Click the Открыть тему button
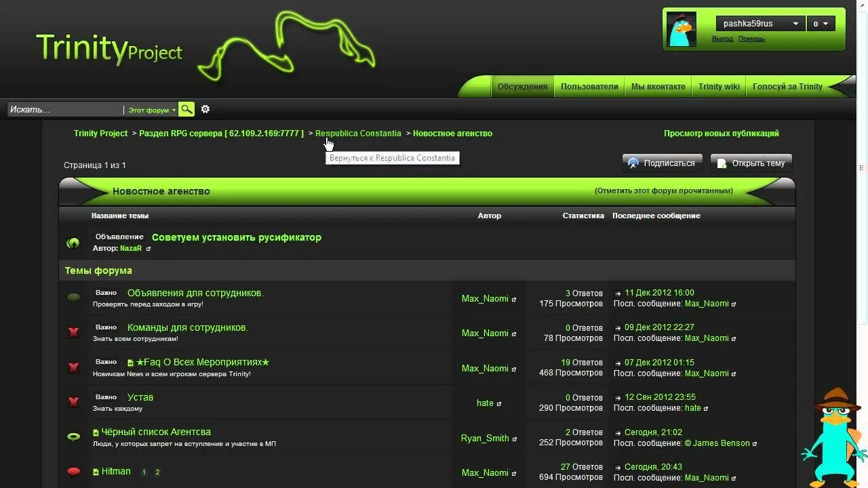Image resolution: width=868 pixels, height=488 pixels. pyautogui.click(x=751, y=163)
